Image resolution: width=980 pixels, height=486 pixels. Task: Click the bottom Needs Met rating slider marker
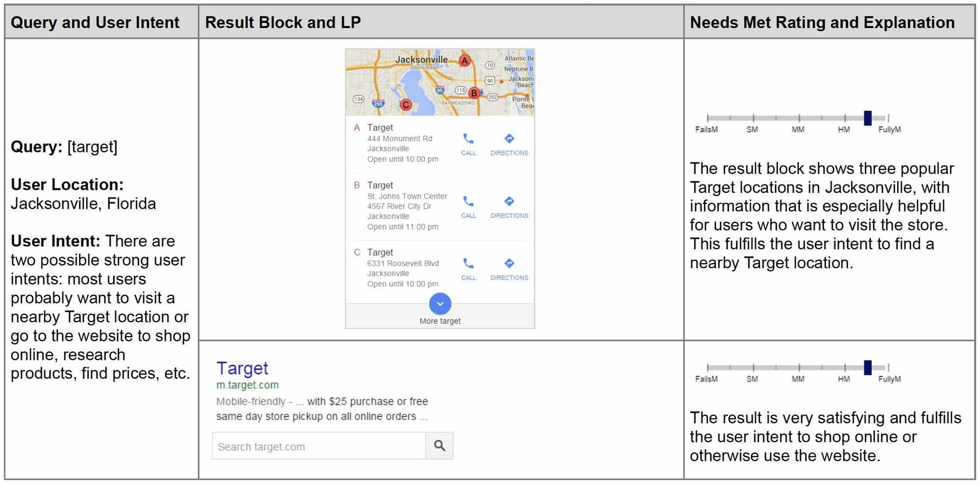tap(867, 367)
